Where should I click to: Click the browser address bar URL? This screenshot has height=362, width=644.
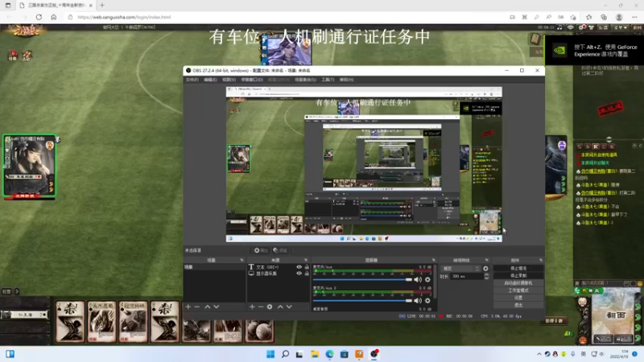(124, 17)
